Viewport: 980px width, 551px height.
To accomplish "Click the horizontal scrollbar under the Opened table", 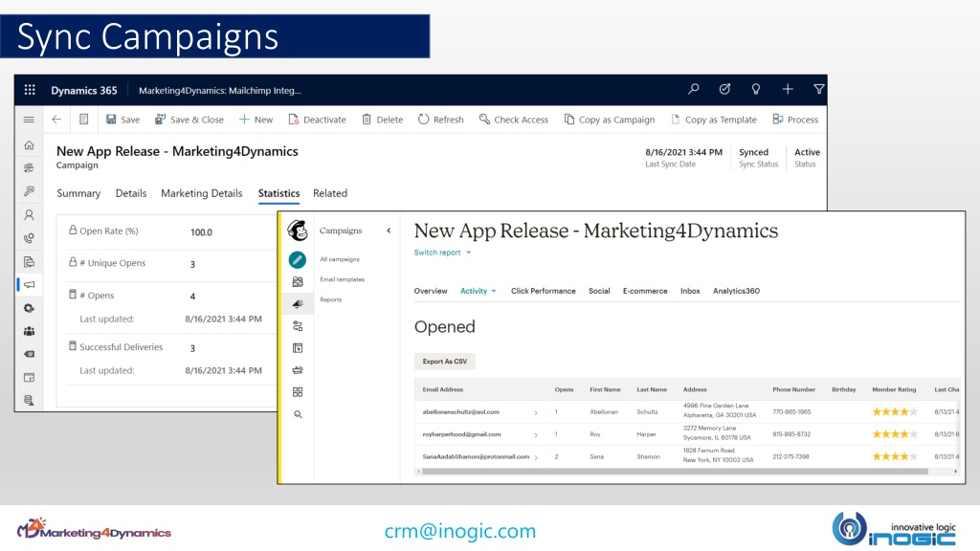I will [x=675, y=472].
